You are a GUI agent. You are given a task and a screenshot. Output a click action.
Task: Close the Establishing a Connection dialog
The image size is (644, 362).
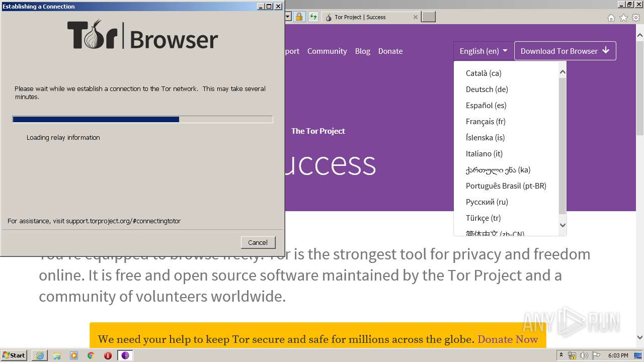coord(278,7)
